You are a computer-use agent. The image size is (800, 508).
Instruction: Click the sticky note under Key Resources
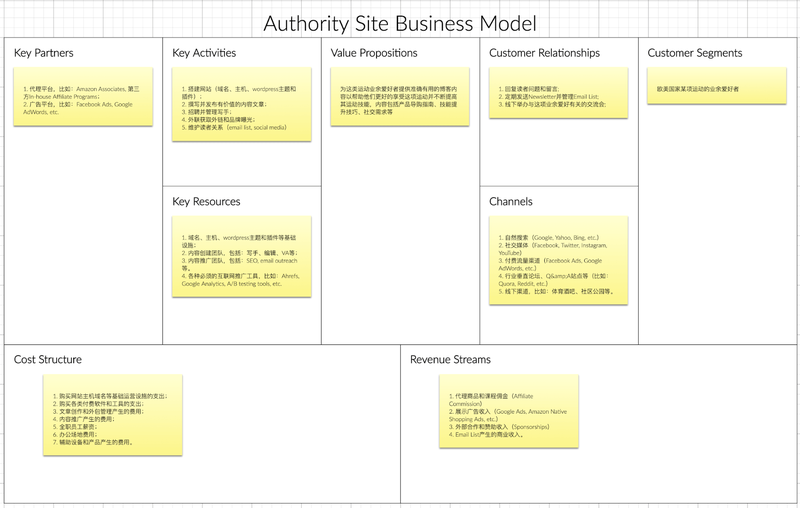coord(242,257)
